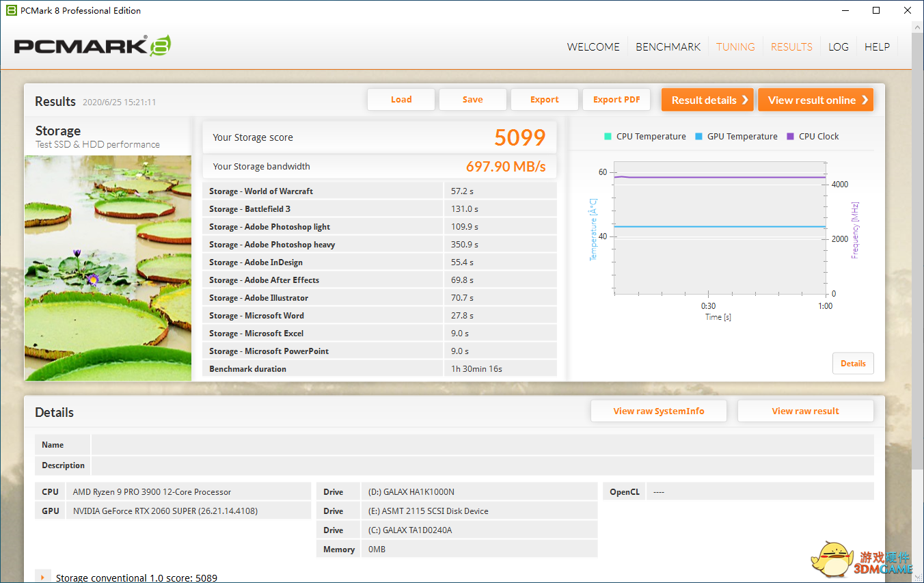Toggle the GPU Temperature legend swatch
Image resolution: width=924 pixels, height=583 pixels.
[698, 136]
